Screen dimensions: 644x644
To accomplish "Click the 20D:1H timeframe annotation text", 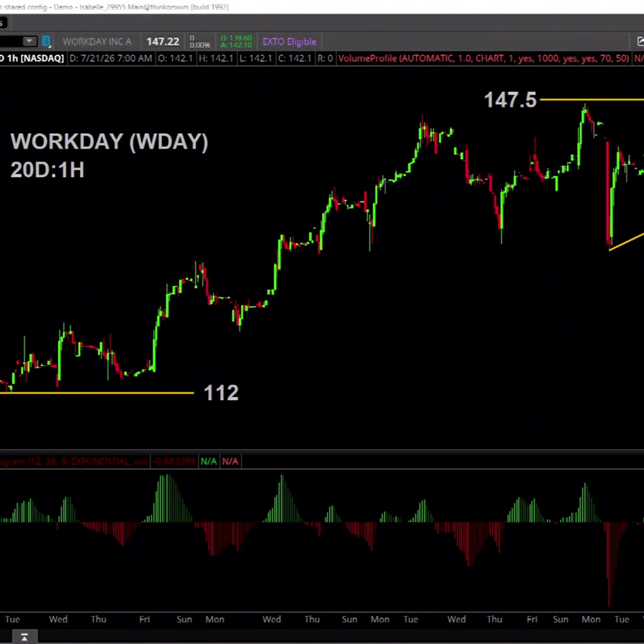I will 47,170.
